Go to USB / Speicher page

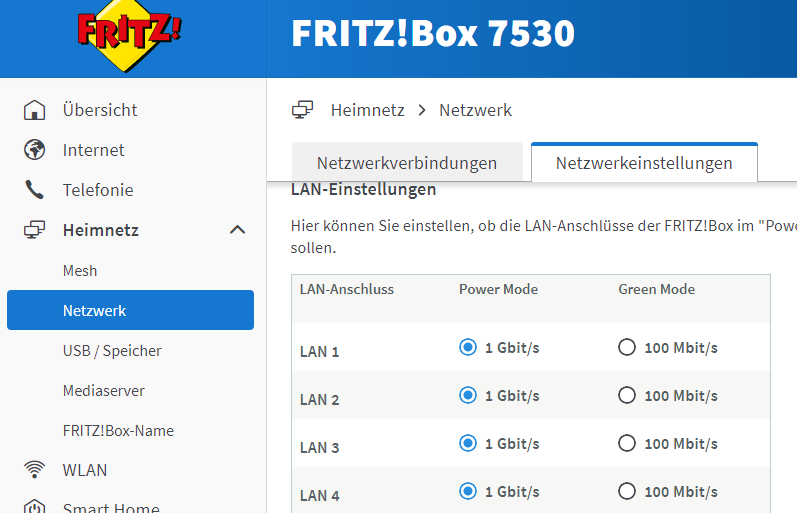coord(112,351)
